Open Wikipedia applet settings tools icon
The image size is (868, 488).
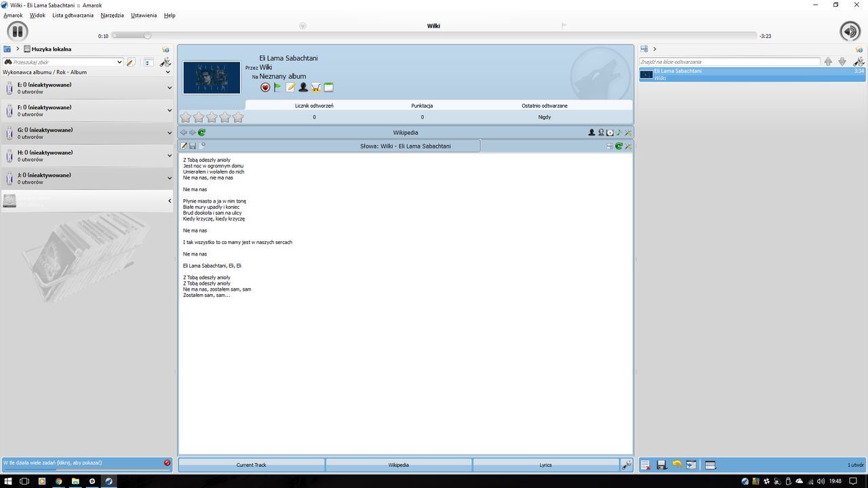[x=628, y=133]
